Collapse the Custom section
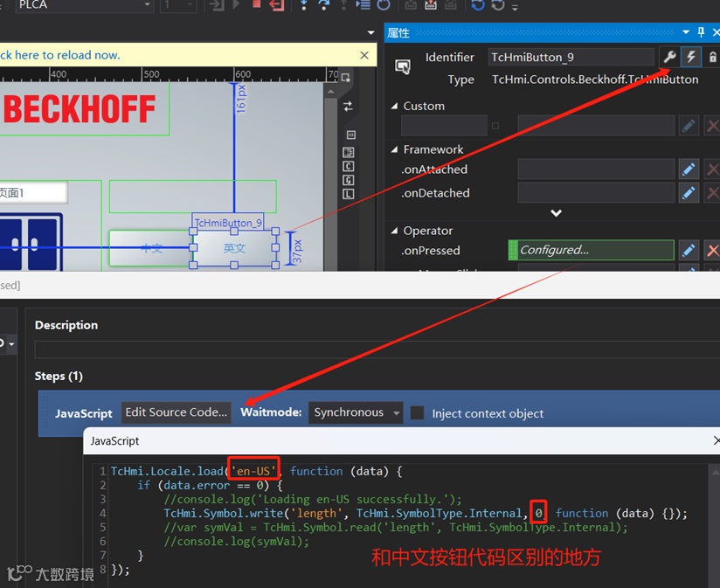The image size is (720, 588). click(x=394, y=106)
